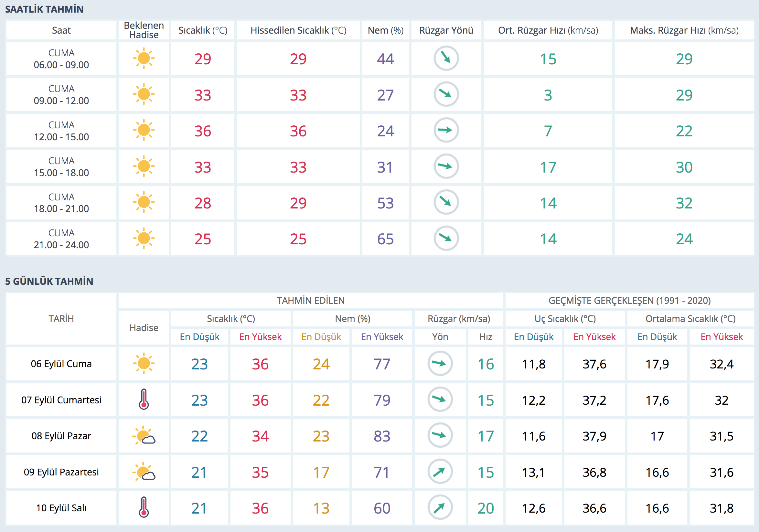The height and width of the screenshot is (532, 759).
Task: Click sun icon for 06.00 - 09.00 row
Action: [x=144, y=59]
